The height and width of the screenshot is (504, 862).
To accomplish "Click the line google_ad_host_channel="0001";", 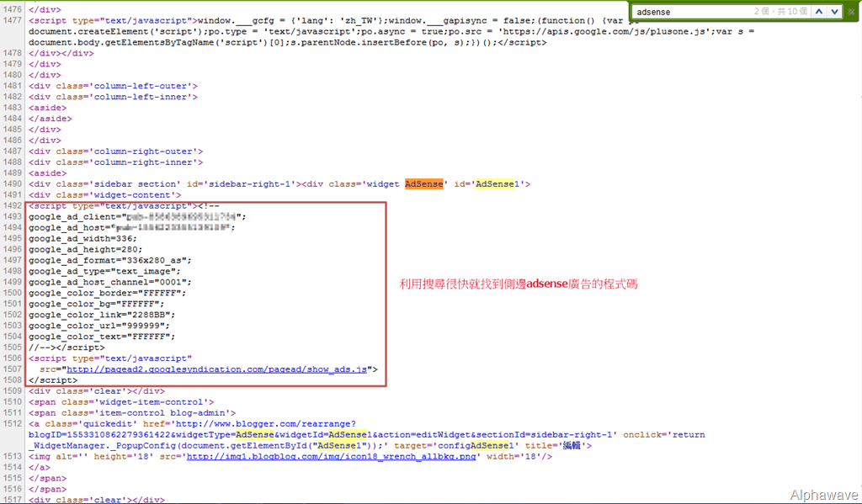I will click(110, 282).
